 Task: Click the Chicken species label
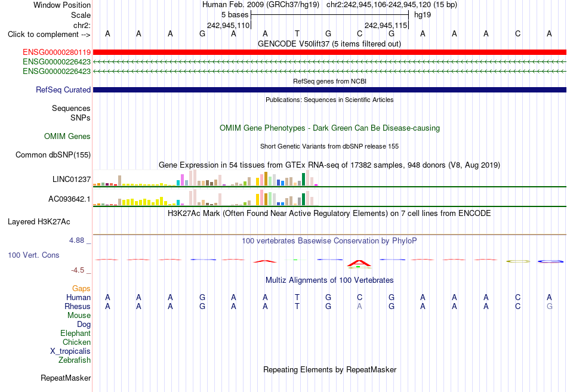pyautogui.click(x=76, y=342)
